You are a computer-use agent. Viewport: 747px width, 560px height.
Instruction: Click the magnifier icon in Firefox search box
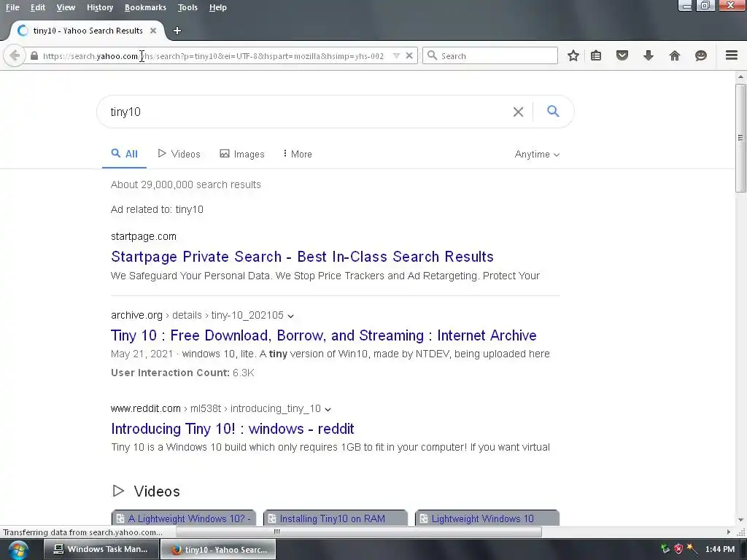432,55
